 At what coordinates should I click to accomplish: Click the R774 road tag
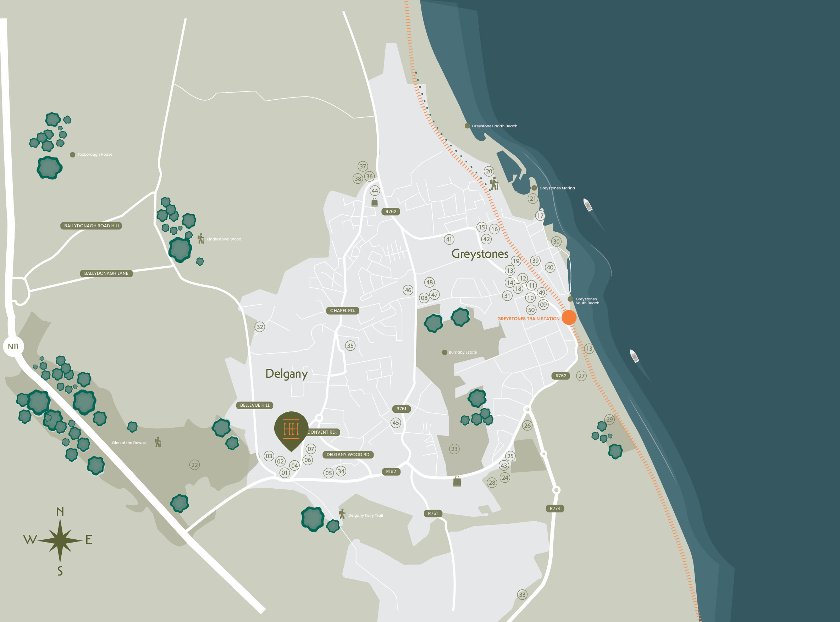555,508
